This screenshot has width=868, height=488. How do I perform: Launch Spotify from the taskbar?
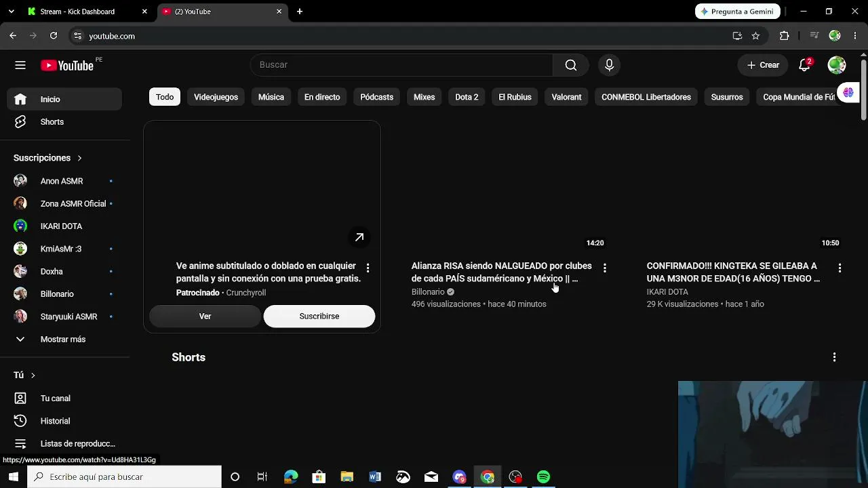pos(543,477)
